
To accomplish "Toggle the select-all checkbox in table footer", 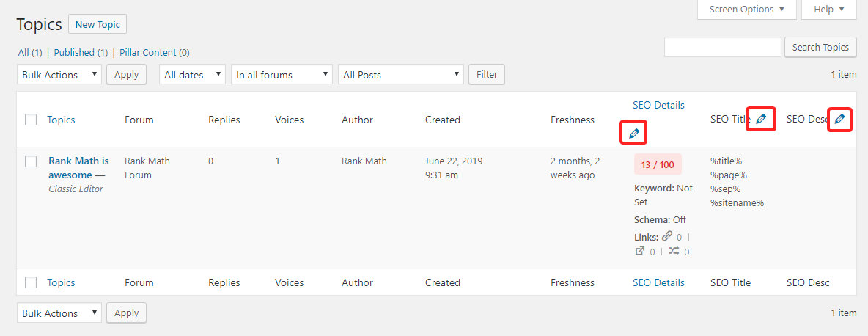I will [x=31, y=282].
